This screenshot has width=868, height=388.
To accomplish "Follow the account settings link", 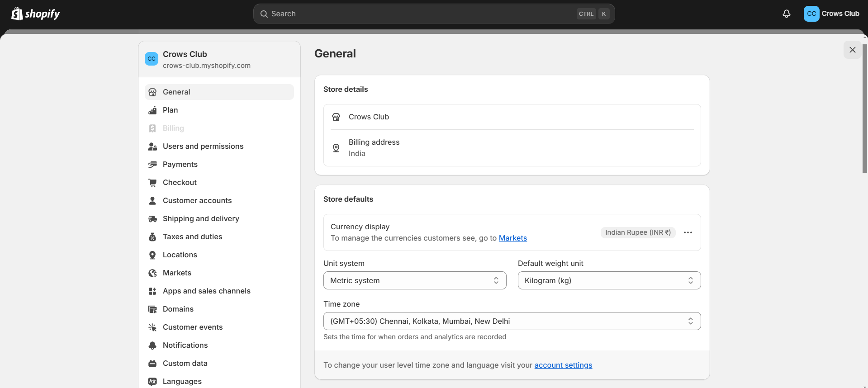I will (563, 365).
